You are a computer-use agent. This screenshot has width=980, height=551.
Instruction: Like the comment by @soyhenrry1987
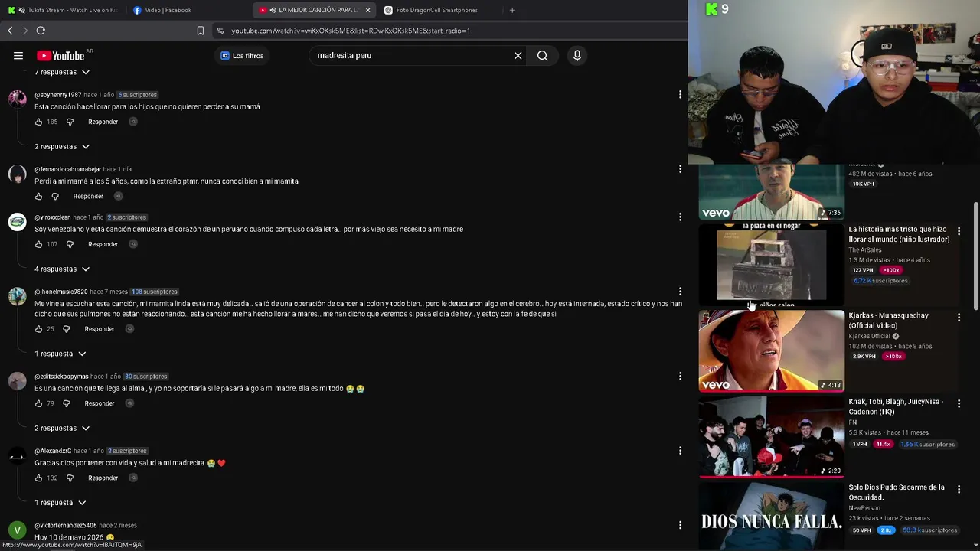click(x=38, y=122)
